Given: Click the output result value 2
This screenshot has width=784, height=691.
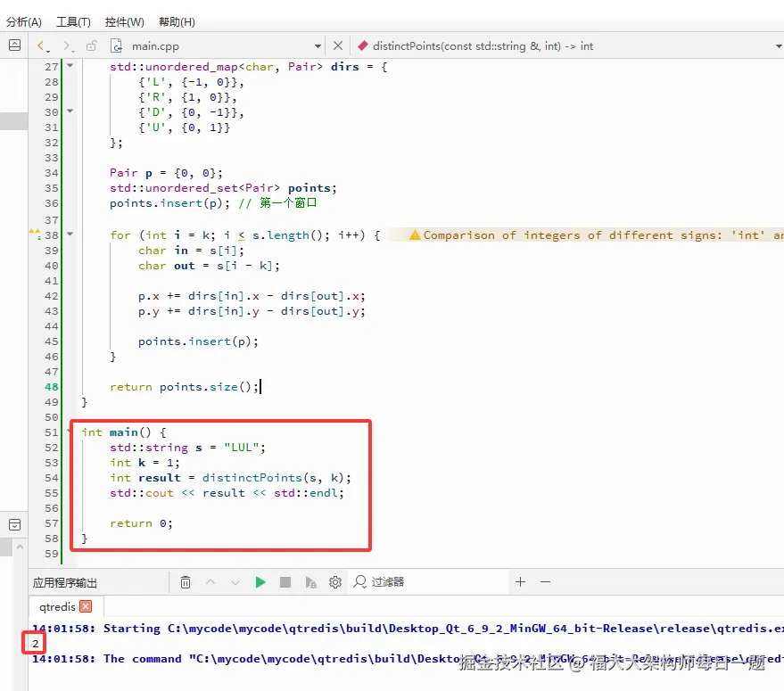Looking at the screenshot, I should click(x=35, y=644).
